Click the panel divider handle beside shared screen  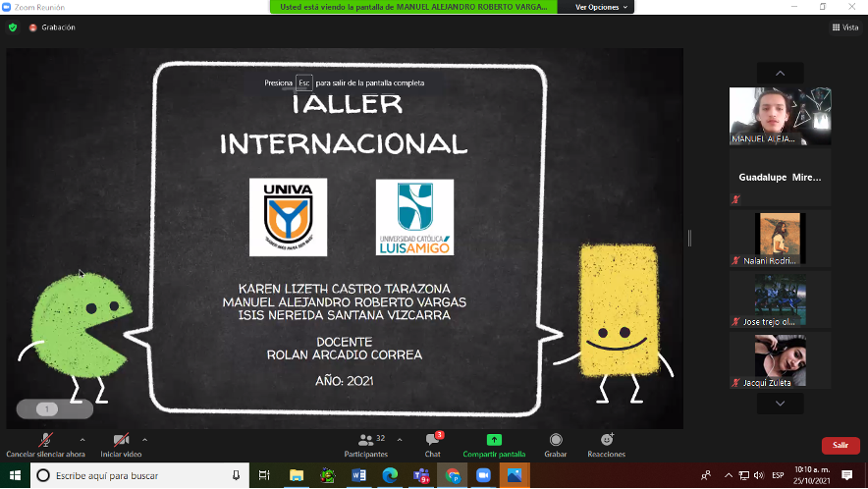click(x=689, y=239)
